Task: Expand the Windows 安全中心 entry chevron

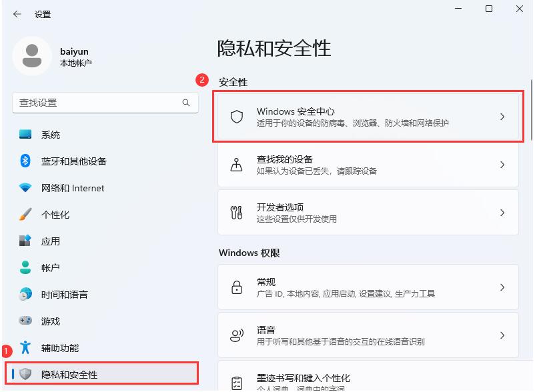Action: [x=502, y=116]
